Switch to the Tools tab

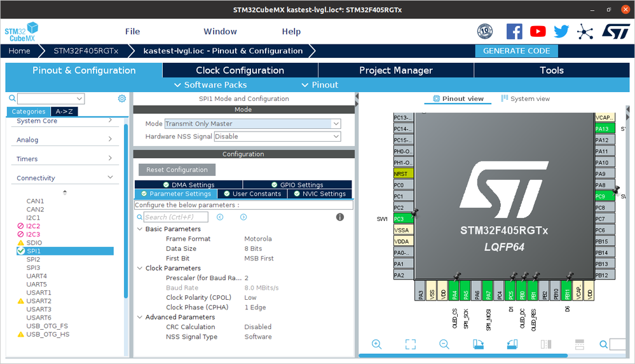pyautogui.click(x=552, y=70)
